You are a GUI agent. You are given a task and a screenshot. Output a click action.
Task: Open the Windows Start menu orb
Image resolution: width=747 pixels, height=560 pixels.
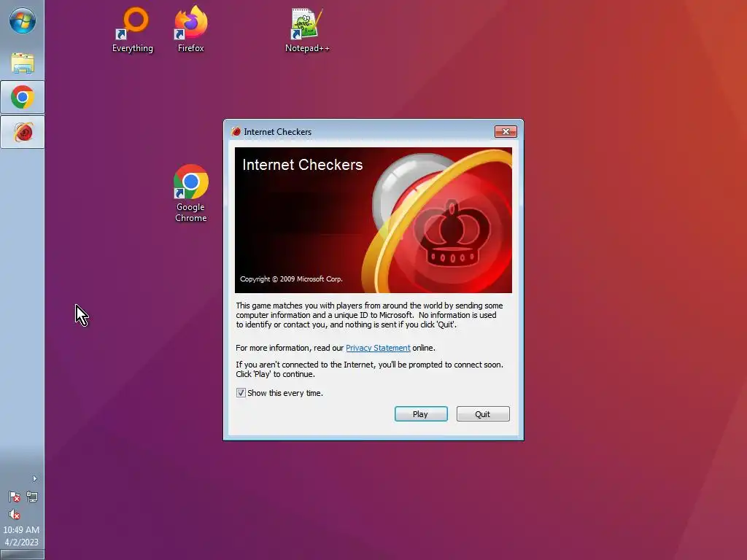tap(23, 20)
